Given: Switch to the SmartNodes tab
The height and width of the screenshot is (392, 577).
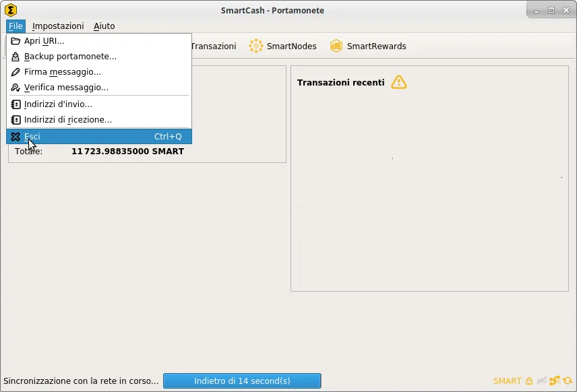Looking at the screenshot, I should (282, 46).
